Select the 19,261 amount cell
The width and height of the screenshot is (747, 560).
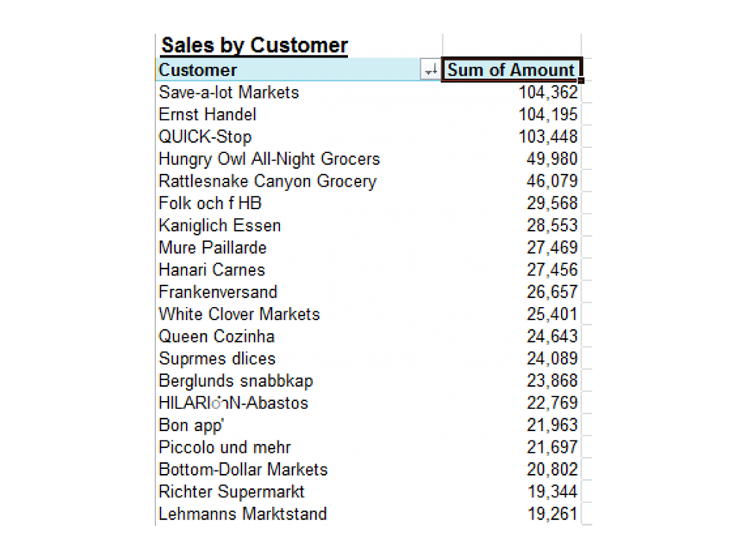click(x=552, y=514)
